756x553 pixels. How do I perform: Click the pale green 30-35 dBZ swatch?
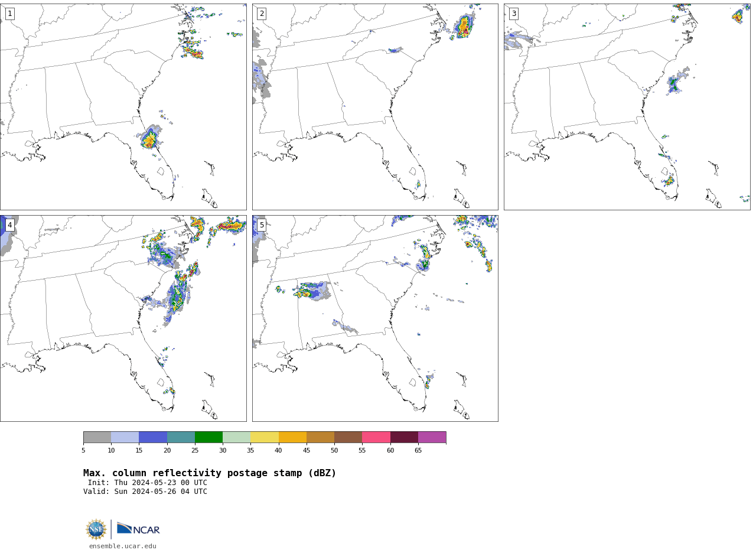coord(236,437)
